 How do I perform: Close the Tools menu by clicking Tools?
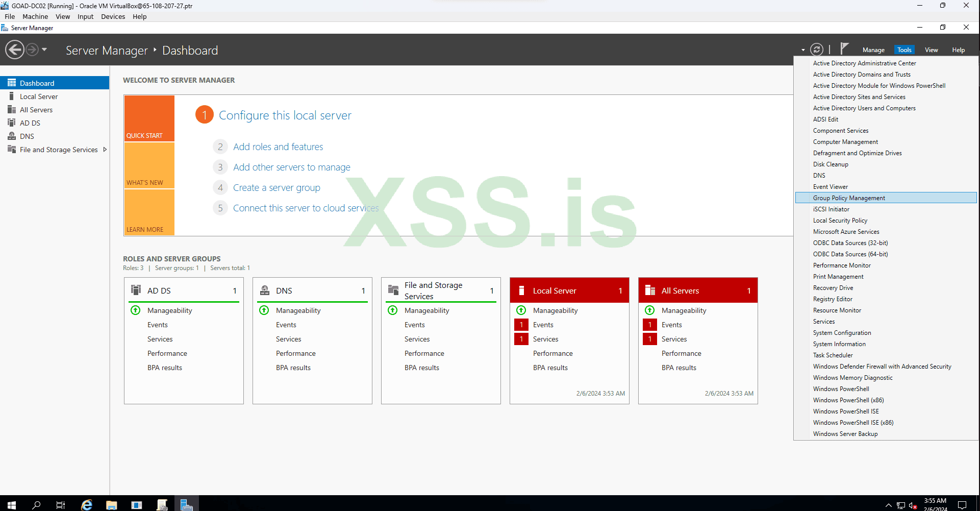tap(904, 50)
